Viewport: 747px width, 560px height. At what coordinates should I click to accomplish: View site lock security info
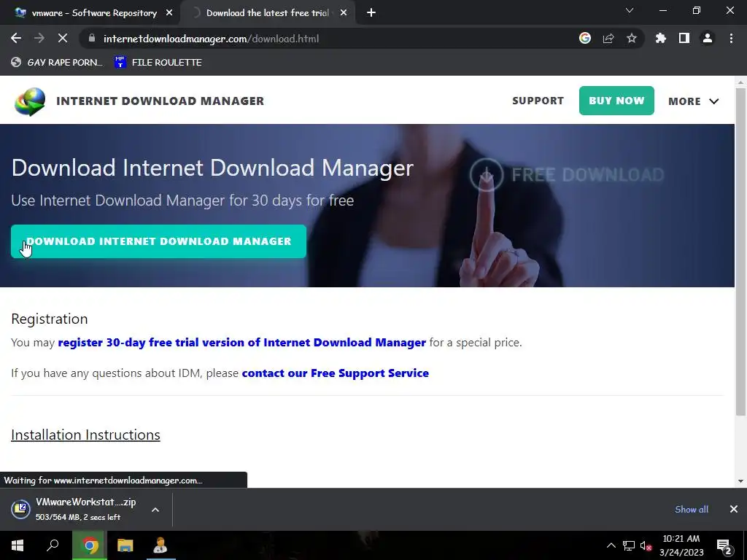pos(92,39)
